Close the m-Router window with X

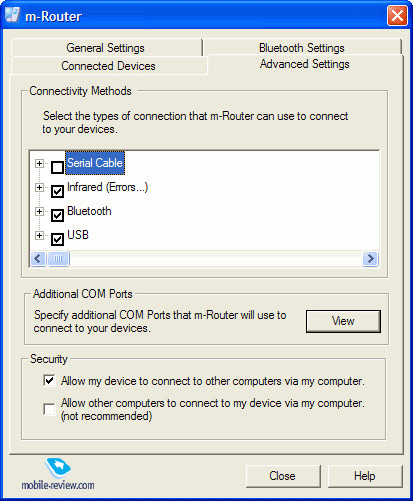[397, 16]
